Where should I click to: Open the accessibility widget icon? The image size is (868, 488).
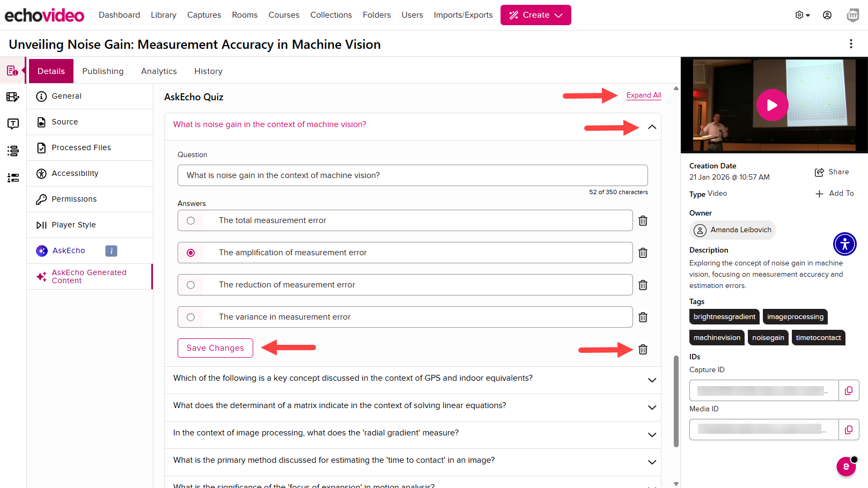tap(844, 244)
